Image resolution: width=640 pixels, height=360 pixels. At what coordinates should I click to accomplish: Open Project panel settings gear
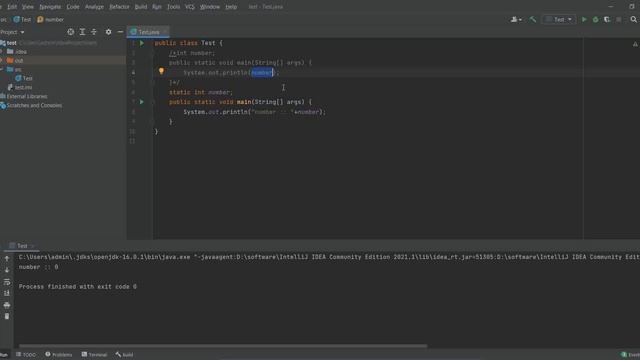click(108, 32)
